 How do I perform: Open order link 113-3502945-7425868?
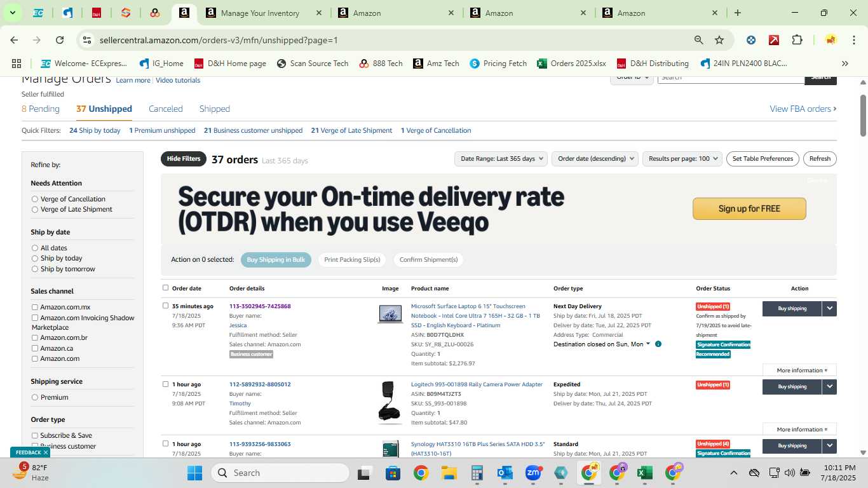click(260, 306)
